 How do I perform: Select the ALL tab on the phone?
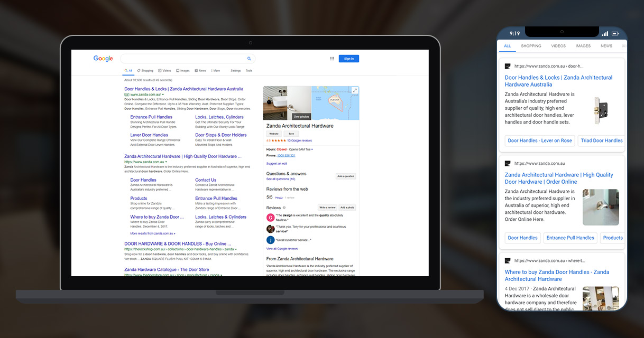508,46
